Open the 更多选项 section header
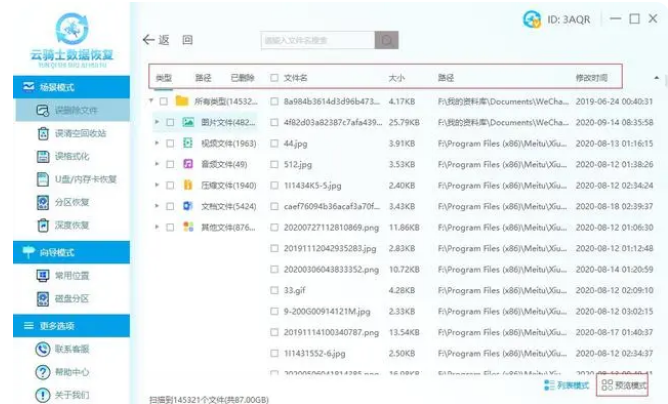This screenshot has width=668, height=404. point(72,326)
